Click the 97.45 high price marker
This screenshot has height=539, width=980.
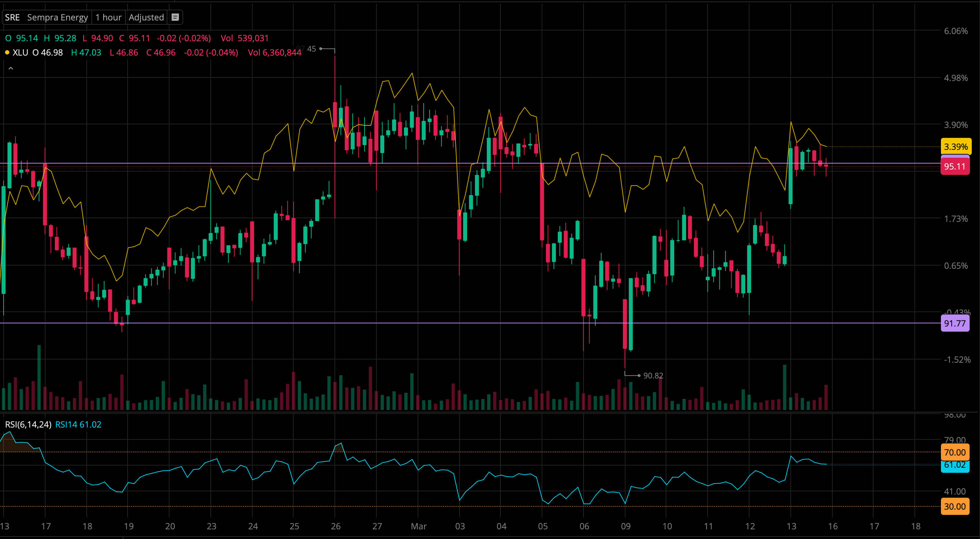click(311, 49)
